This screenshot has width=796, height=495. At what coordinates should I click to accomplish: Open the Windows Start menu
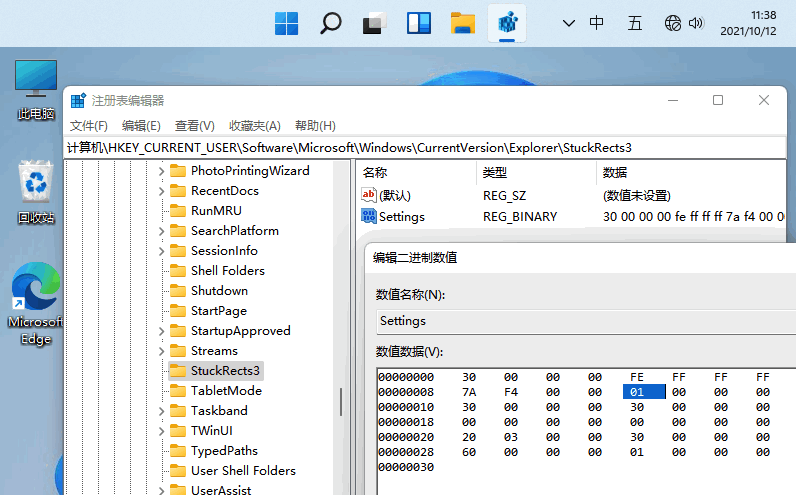(x=286, y=23)
